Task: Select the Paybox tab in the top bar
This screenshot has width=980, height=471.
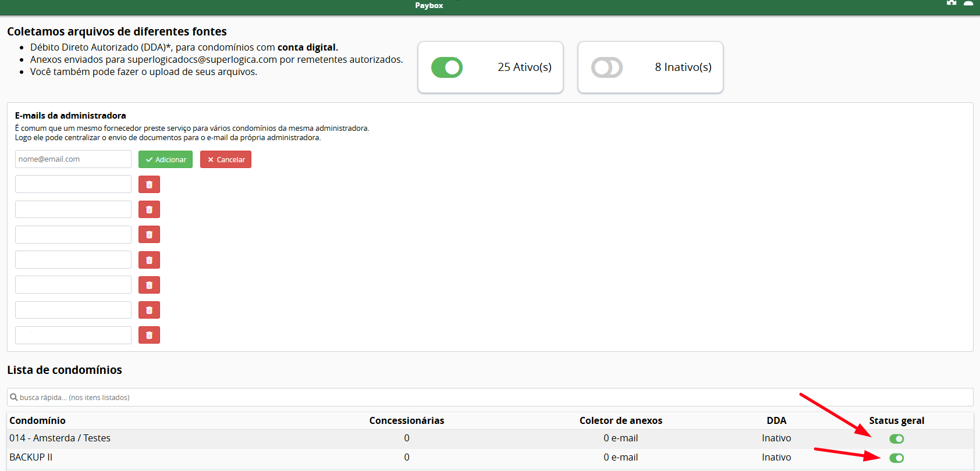Action: point(429,6)
